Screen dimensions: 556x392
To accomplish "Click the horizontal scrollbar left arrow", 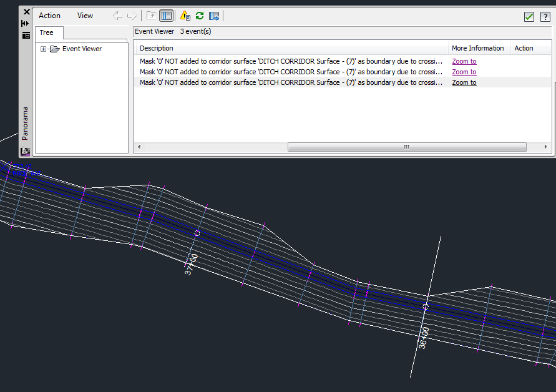I will [139, 147].
